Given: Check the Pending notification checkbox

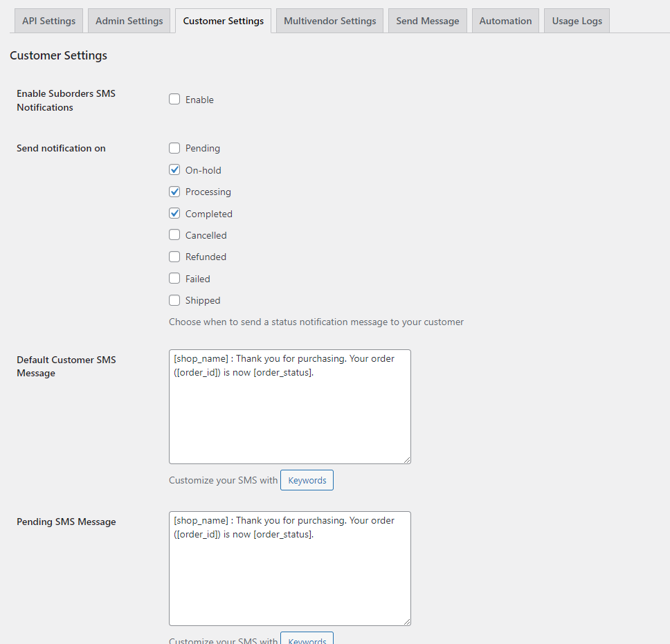Looking at the screenshot, I should [x=174, y=148].
